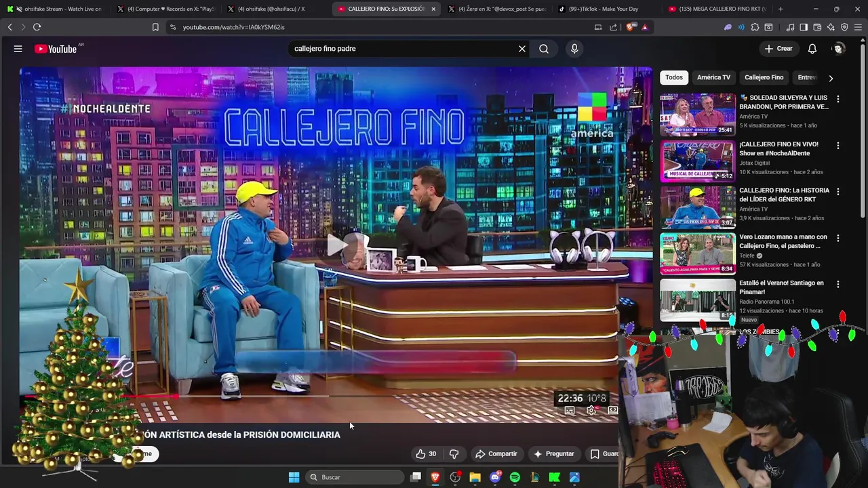Image resolution: width=868 pixels, height=488 pixels.
Task: Go to the YouTube home logo
Action: [56, 49]
